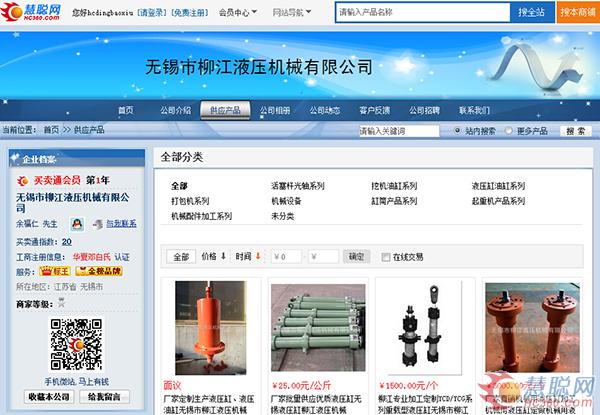600x415 pixels.
Task: Open the 公司动态 tab
Action: [x=325, y=111]
